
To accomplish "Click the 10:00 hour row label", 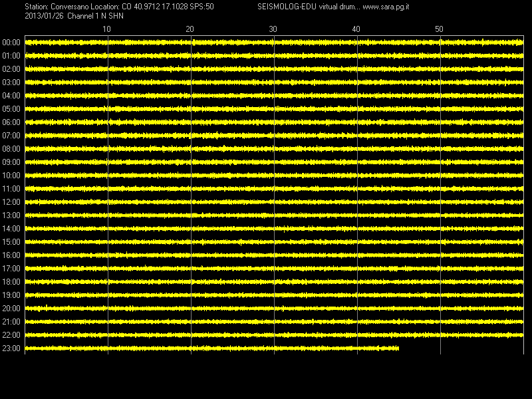I will click(x=11, y=176).
